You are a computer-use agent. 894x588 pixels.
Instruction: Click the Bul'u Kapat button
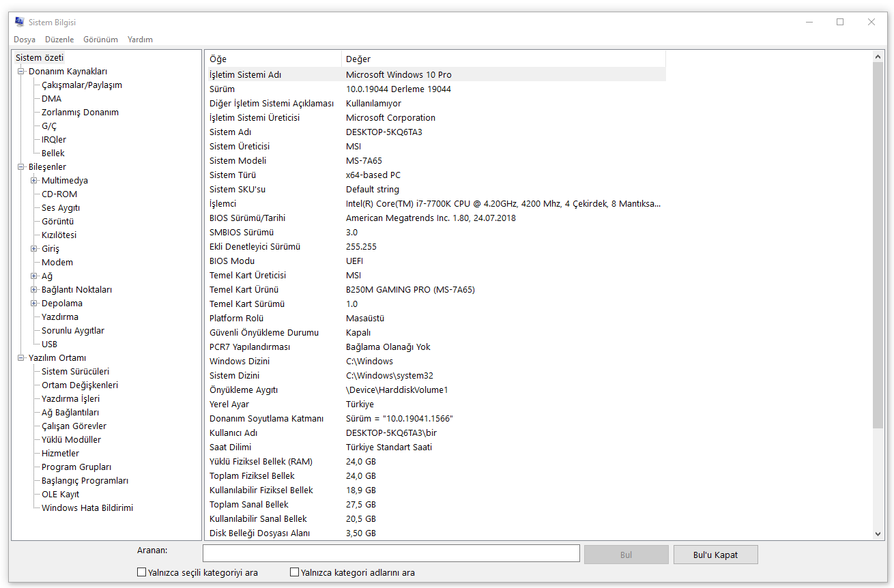[715, 555]
